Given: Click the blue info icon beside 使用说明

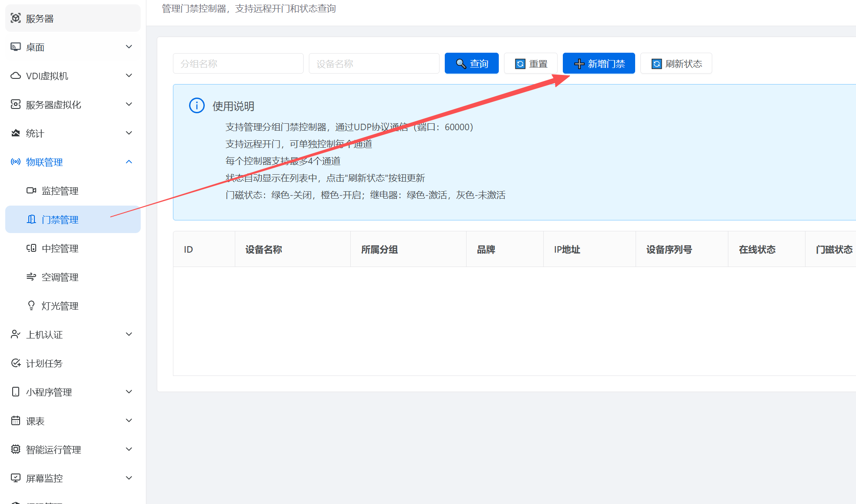Looking at the screenshot, I should point(196,106).
